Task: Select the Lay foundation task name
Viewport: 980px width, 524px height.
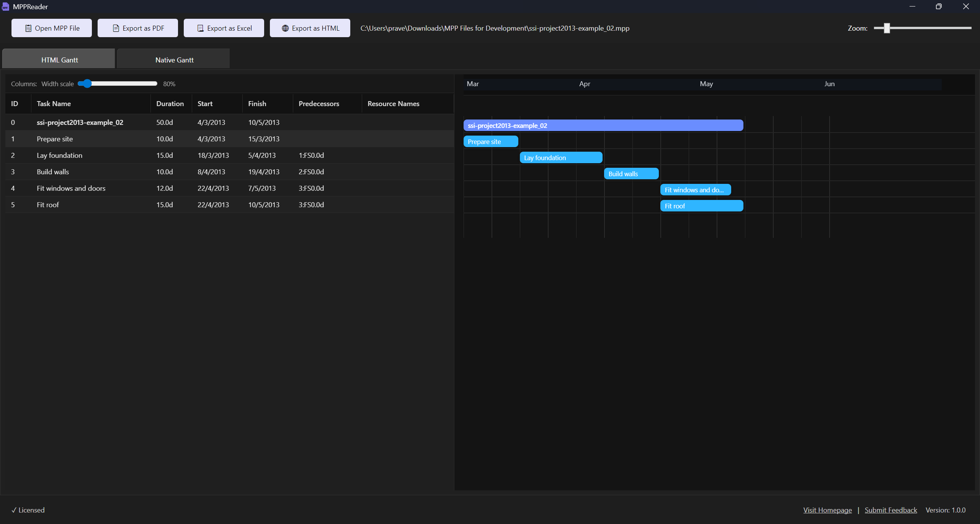Action: (59, 156)
